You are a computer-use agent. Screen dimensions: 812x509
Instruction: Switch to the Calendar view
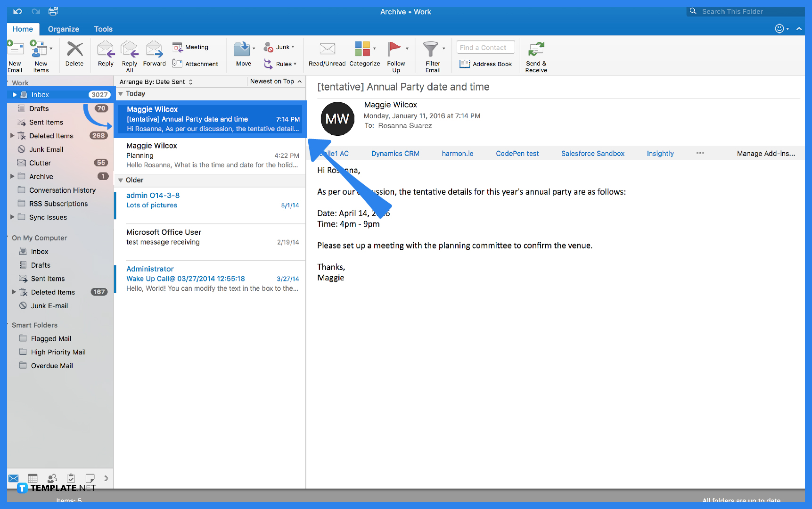point(33,478)
